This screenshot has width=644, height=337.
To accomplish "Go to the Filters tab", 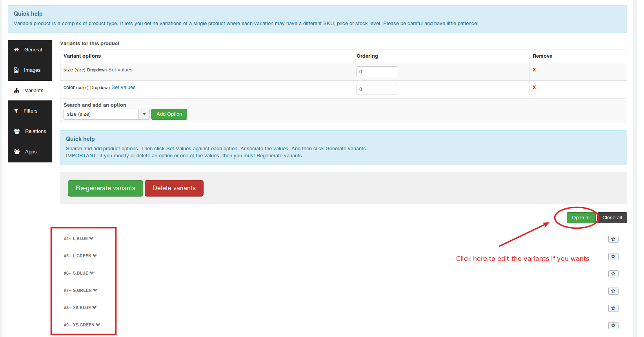I will coord(30,111).
